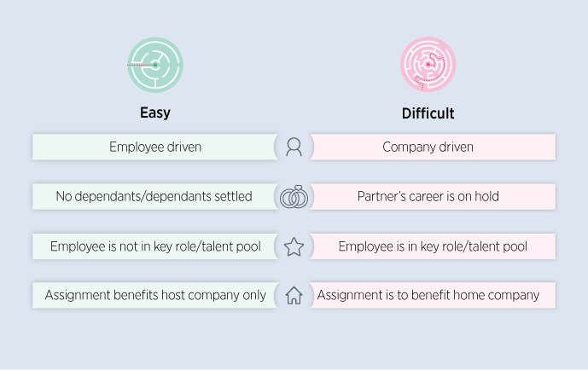
Task: Click the center dot of green maze
Action: [155, 65]
